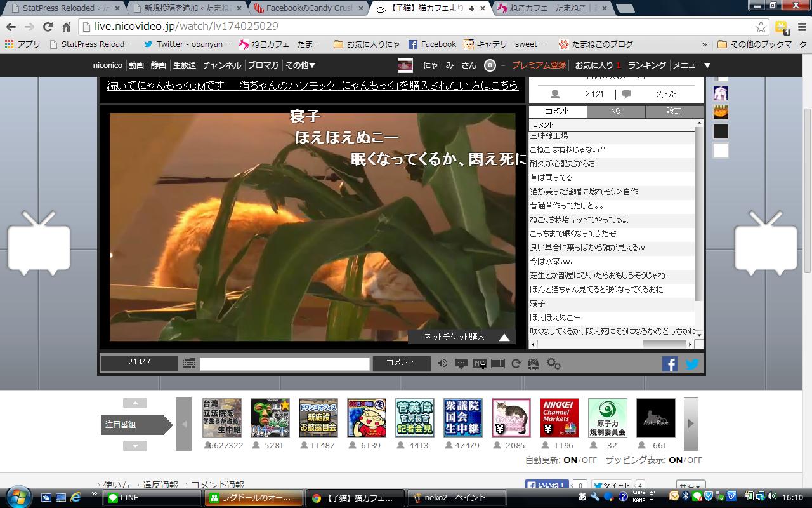
Task: Open お気に入り in niconico bar
Action: coord(594,65)
